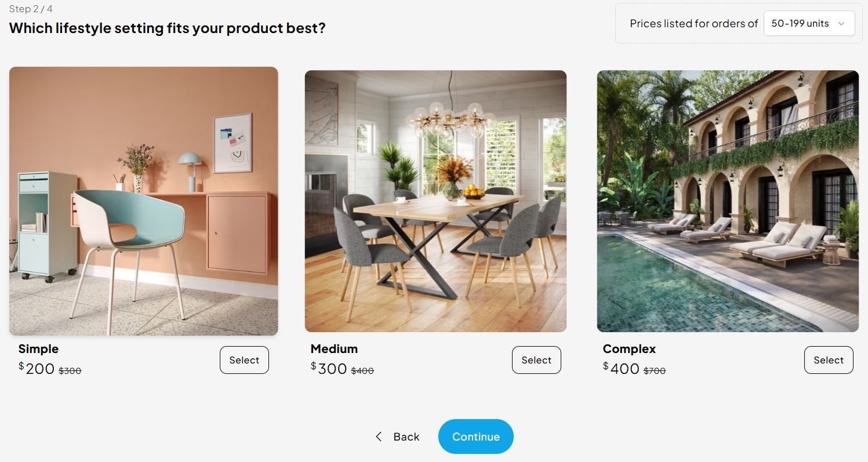The image size is (868, 462).
Task: Click the dining room table image
Action: (435, 201)
